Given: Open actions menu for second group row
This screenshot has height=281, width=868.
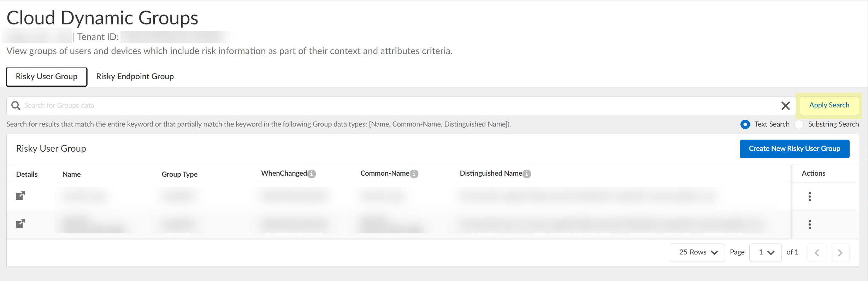Looking at the screenshot, I should click(x=809, y=224).
